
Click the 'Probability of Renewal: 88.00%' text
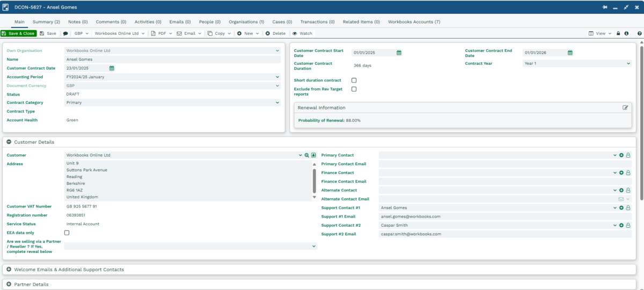(330, 120)
